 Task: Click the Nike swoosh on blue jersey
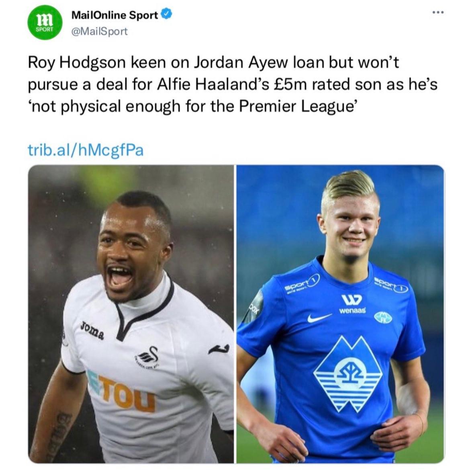[319, 318]
